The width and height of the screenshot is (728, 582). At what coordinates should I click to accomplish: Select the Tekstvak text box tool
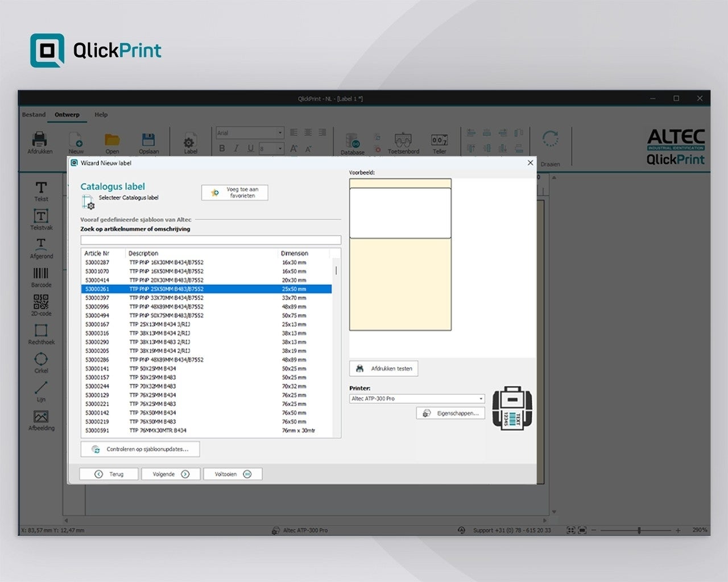(41, 217)
